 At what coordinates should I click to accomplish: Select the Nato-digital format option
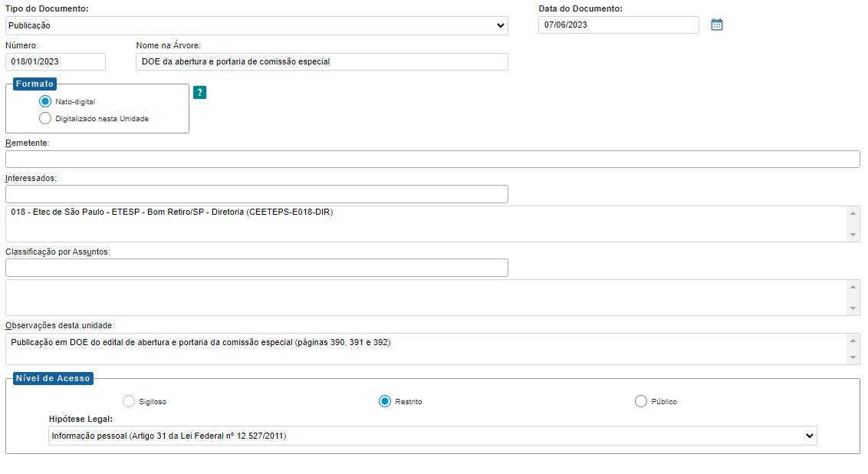coord(45,101)
